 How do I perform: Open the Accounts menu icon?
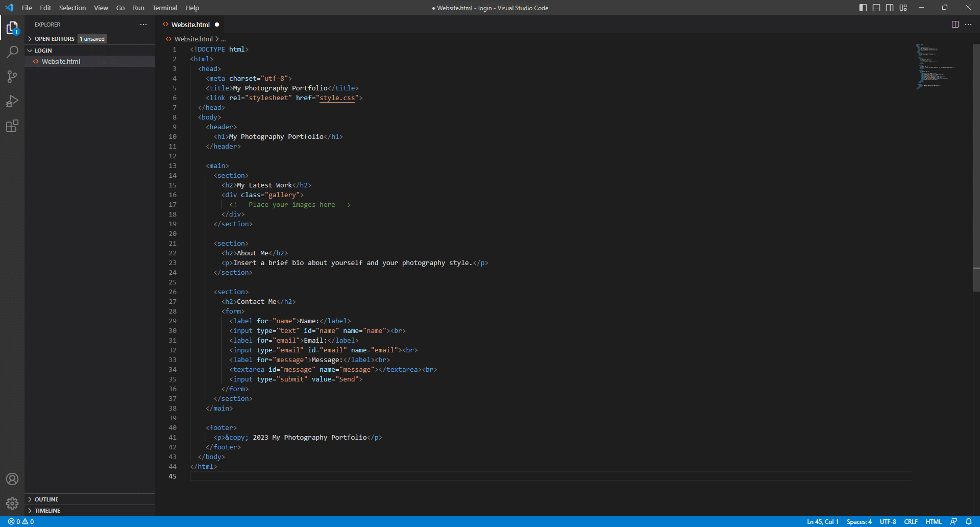12,479
